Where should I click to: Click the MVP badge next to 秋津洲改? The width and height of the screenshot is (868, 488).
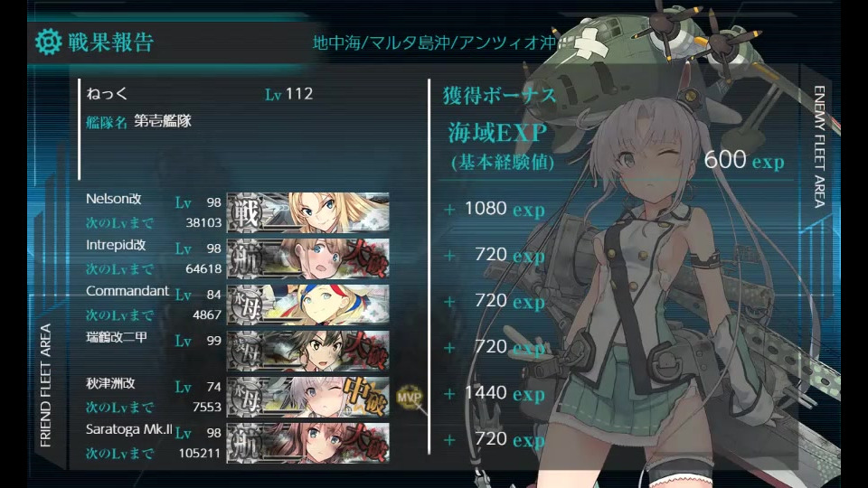coord(409,397)
